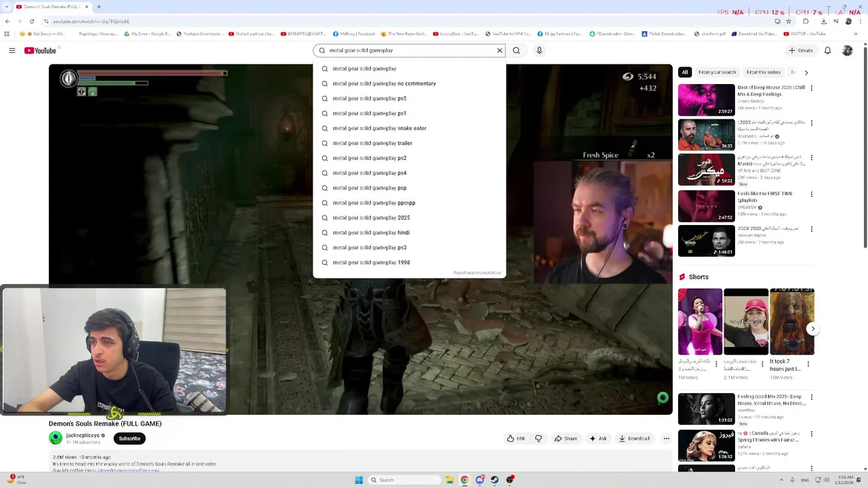The image size is (868, 488).
Task: Choose suggestion 'metal gear solid gameplay no commentary'
Action: click(409, 83)
